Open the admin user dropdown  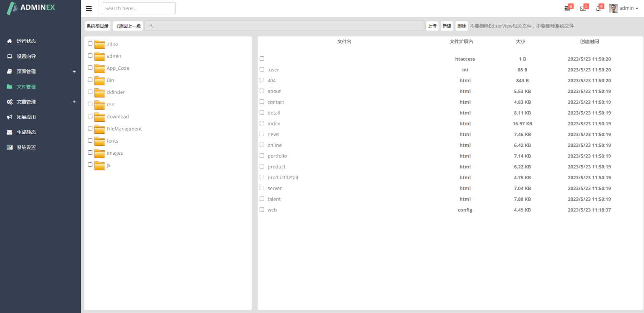click(x=624, y=8)
